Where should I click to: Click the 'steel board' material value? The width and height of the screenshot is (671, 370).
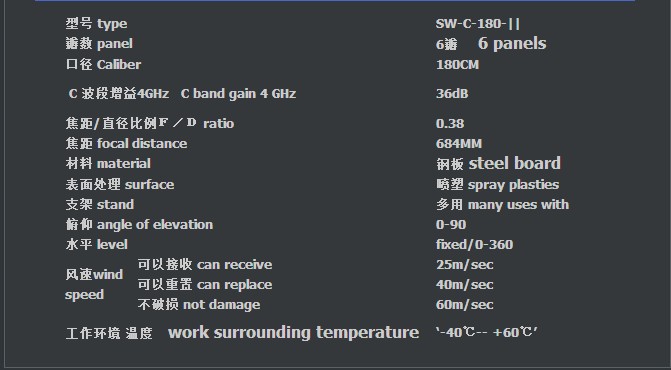[515, 163]
